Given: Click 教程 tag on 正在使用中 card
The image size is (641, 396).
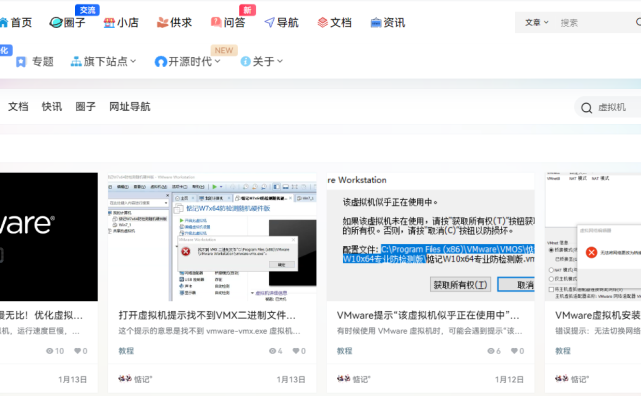Looking at the screenshot, I should [x=345, y=351].
